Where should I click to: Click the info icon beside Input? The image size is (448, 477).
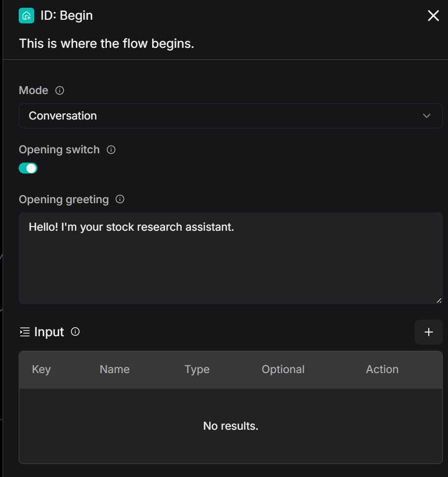[75, 332]
